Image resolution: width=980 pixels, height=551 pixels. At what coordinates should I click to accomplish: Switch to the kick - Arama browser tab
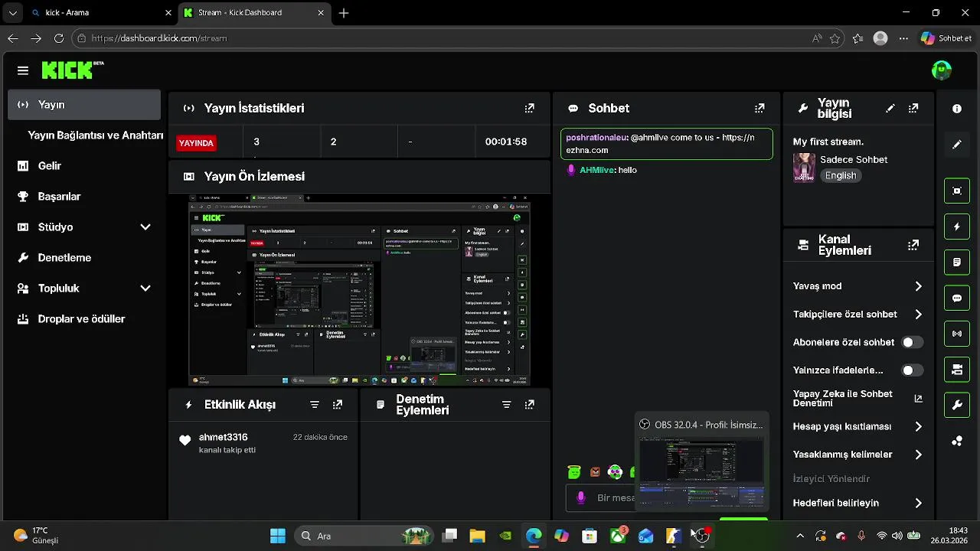pyautogui.click(x=100, y=13)
